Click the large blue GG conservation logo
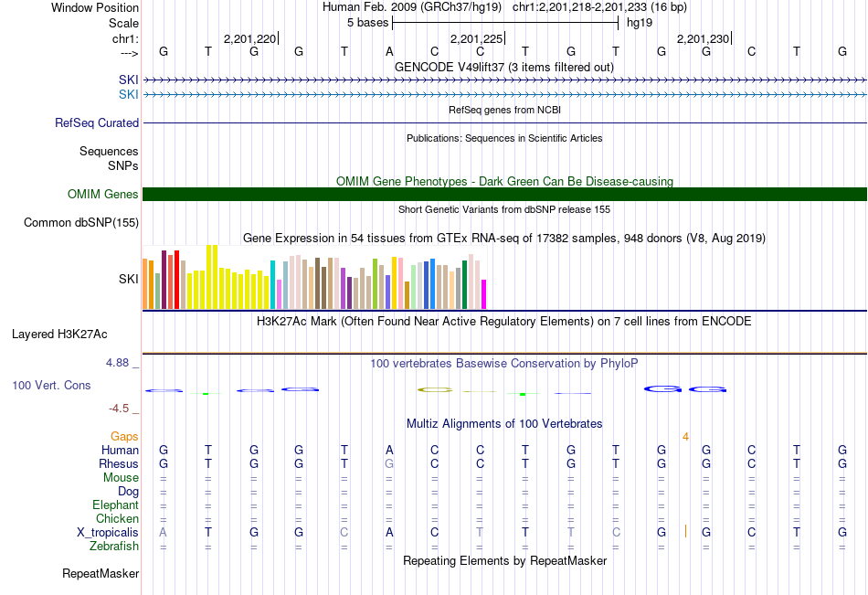This screenshot has width=868, height=595. pos(685,390)
